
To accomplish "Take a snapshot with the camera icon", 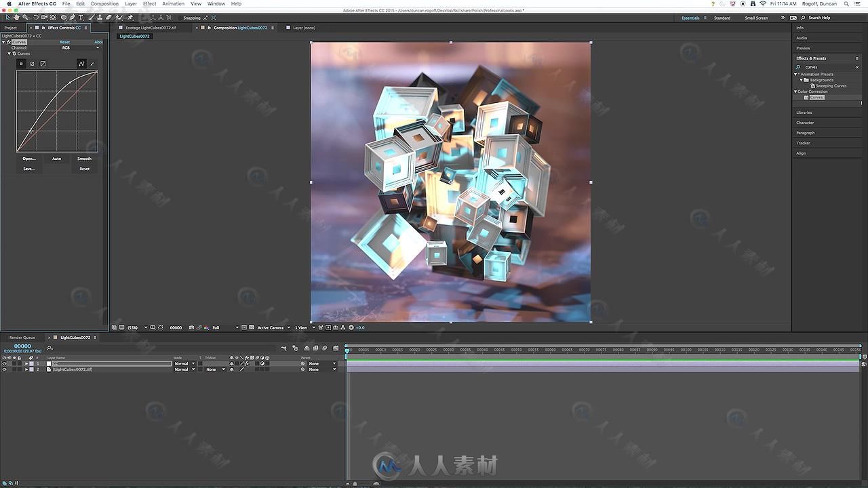I will coord(191,327).
